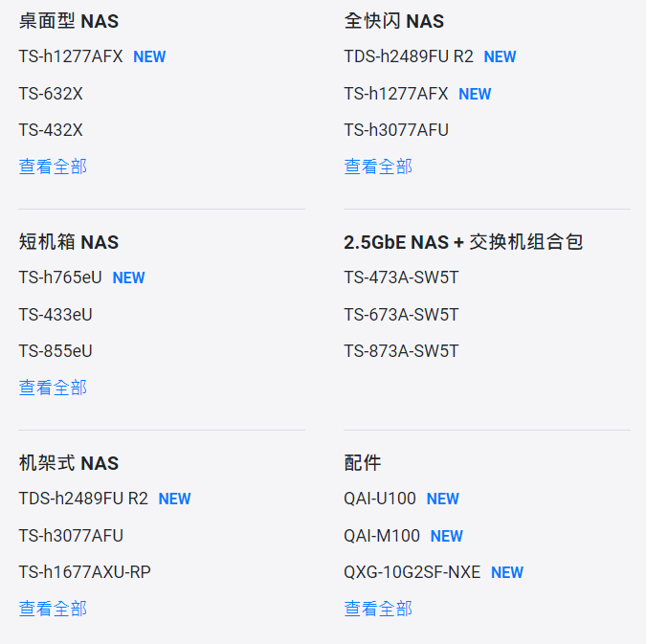646x644 pixels.
Task: Open the QAI-M100 accessory link
Action: (382, 536)
